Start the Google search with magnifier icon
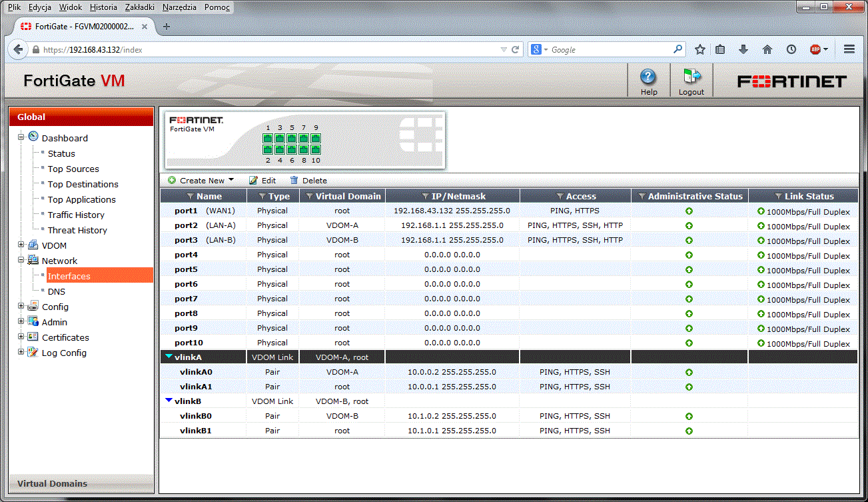Image resolution: width=868 pixels, height=502 pixels. (x=677, y=49)
